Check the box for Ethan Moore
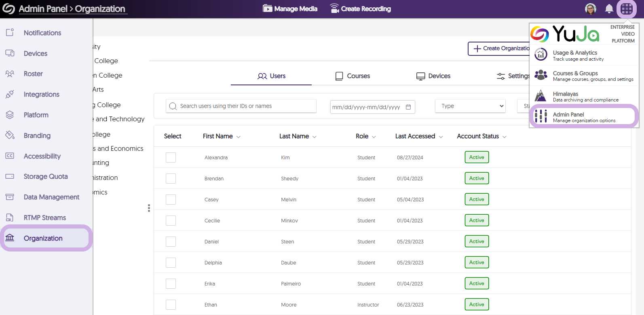This screenshot has width=644, height=315. (171, 304)
